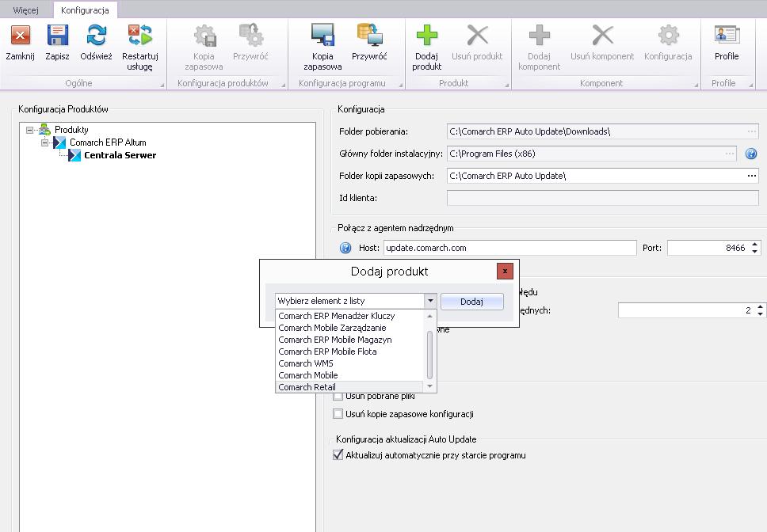Open the Wybierz element z listy dropdown arrow

430,301
